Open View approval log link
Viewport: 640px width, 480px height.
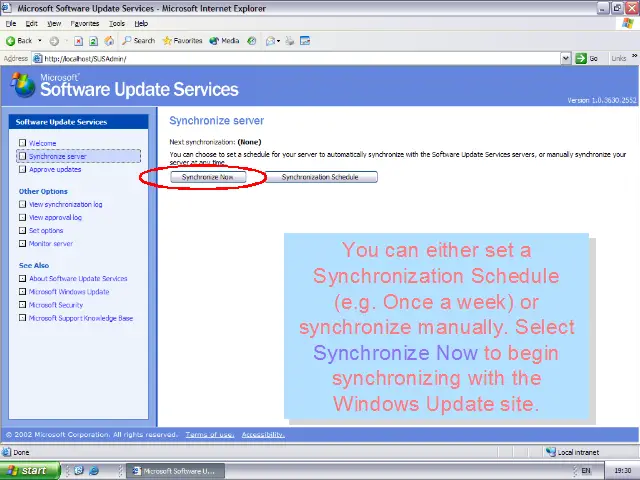tap(56, 218)
